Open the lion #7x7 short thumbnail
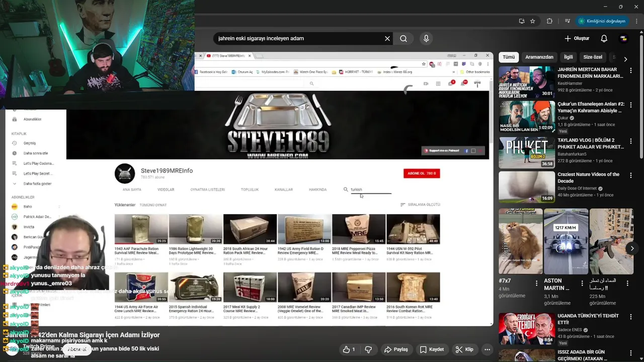 [520, 241]
